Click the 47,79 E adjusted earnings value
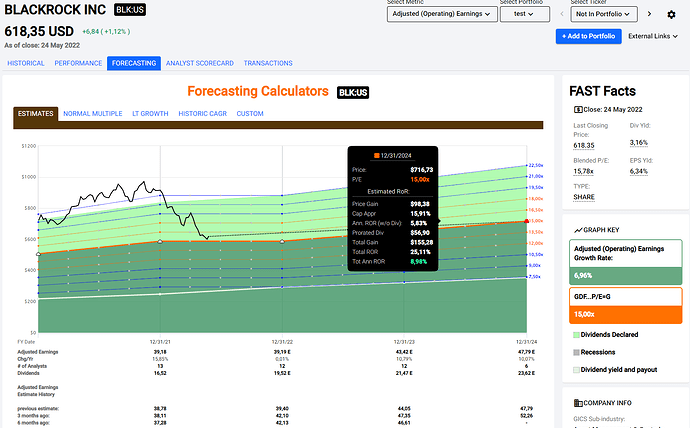 pyautogui.click(x=526, y=352)
